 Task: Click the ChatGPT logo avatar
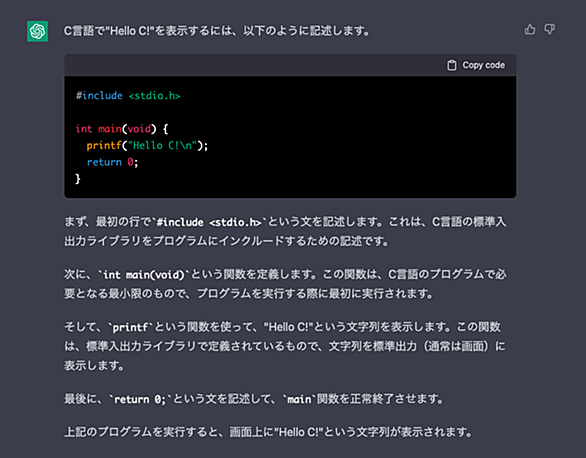point(37,31)
